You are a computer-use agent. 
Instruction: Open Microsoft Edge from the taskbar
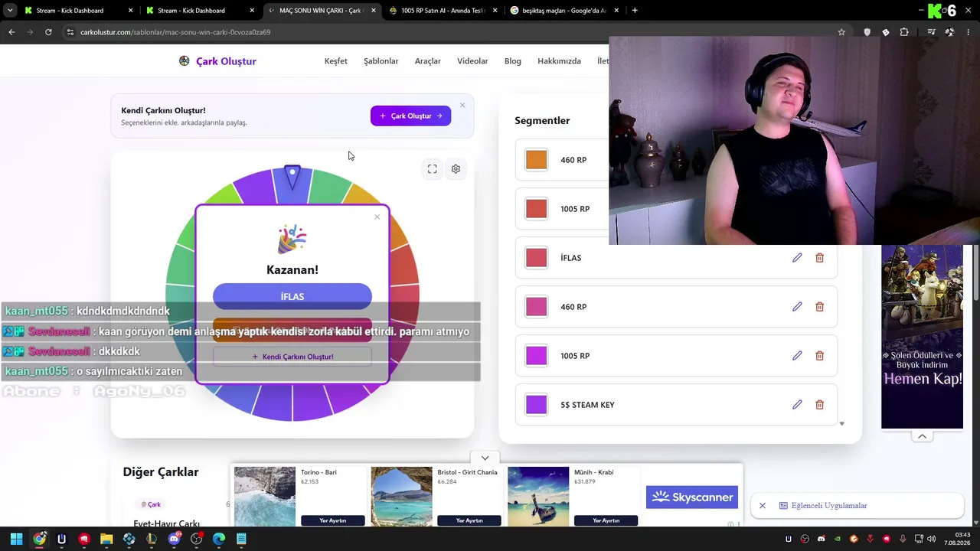[219, 539]
